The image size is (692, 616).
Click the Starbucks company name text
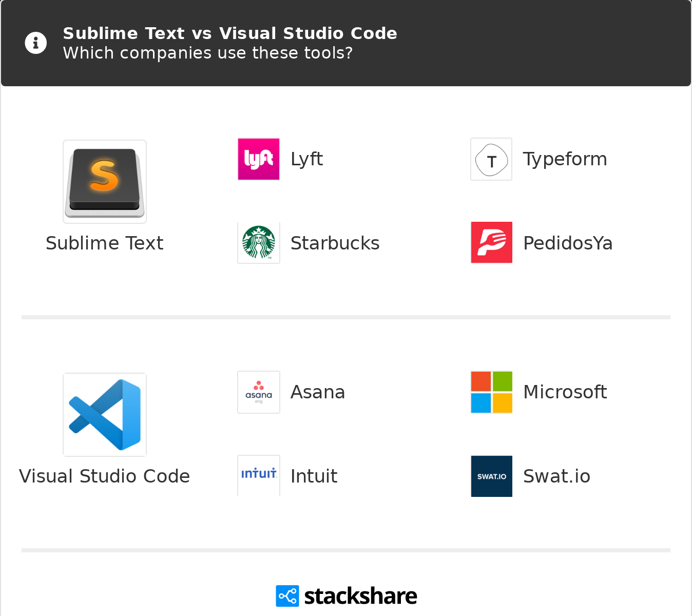[x=335, y=243]
